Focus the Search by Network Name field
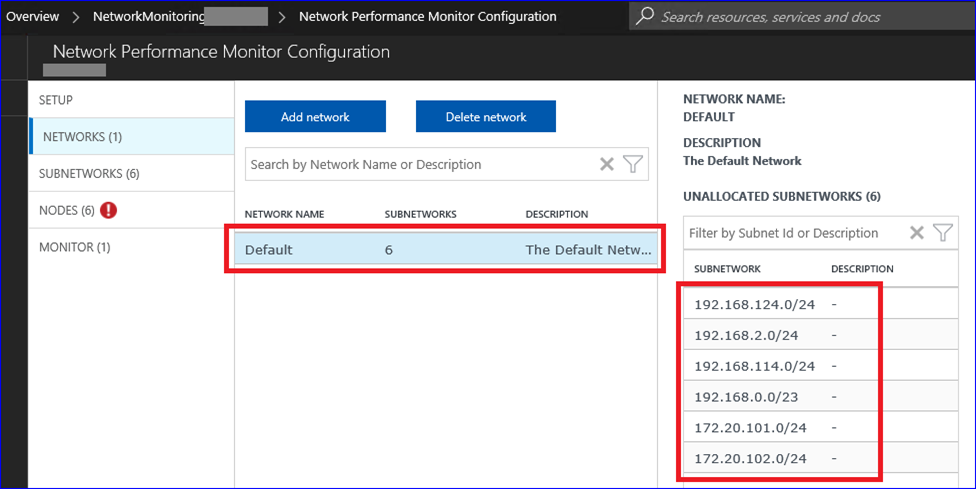This screenshot has height=489, width=976. point(420,164)
